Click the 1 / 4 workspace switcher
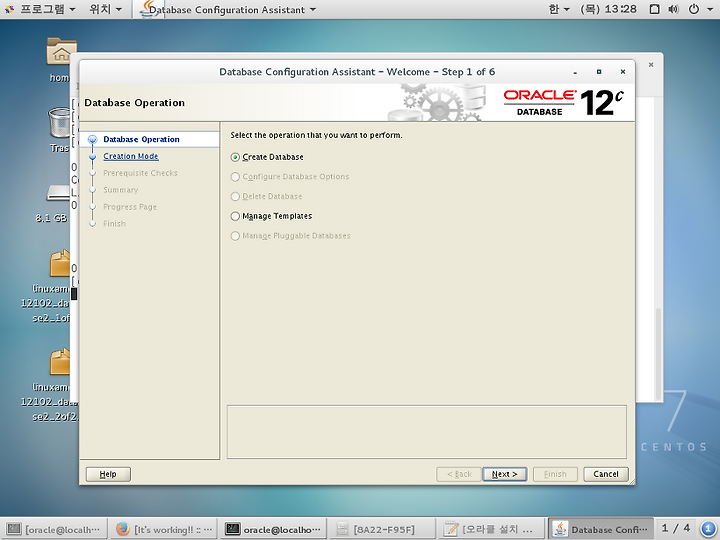720x540 pixels. pyautogui.click(x=675, y=529)
